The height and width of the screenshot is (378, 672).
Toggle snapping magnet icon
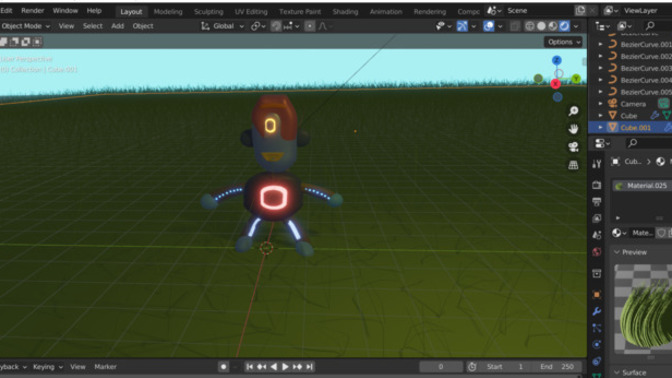276,26
